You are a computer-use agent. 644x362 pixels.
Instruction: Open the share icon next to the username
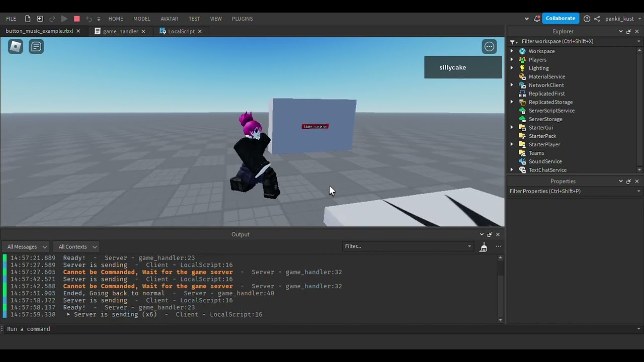pos(597,19)
